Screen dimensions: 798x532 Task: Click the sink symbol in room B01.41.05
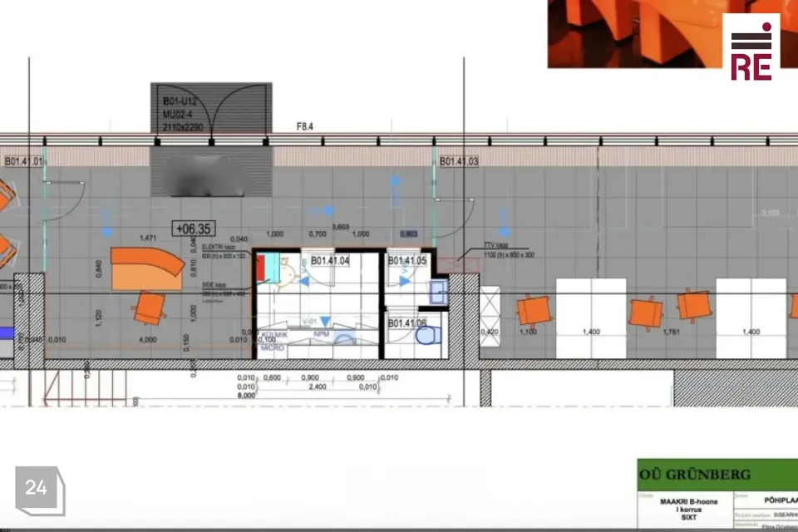point(438,291)
